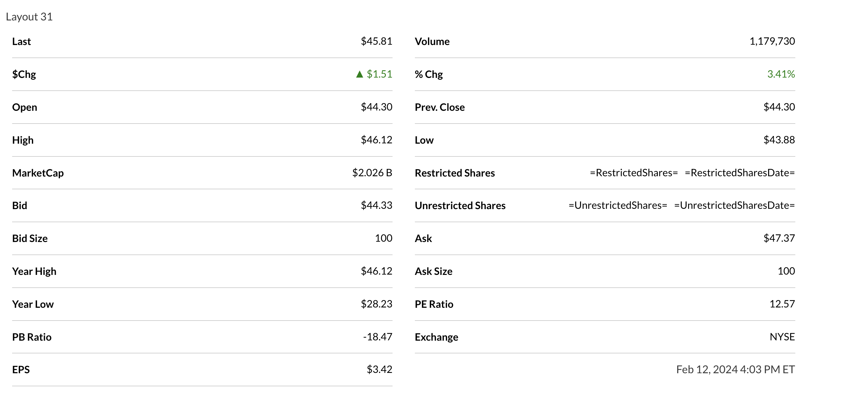
Task: Click the PB Ratio value -18.47
Action: 377,337
